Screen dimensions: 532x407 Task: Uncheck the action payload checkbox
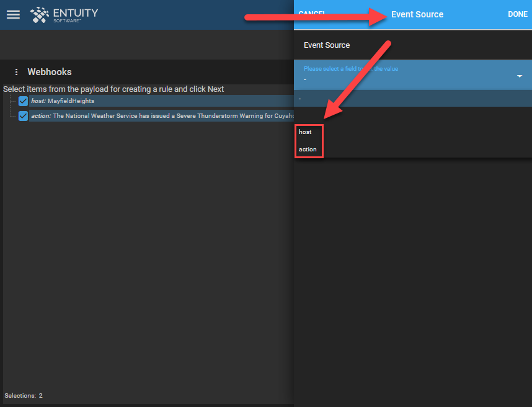[x=24, y=116]
